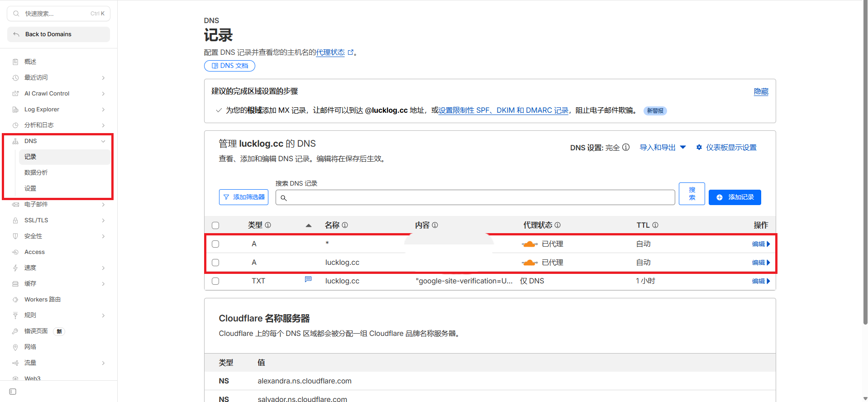Click the 快速搜索 field

(58, 14)
